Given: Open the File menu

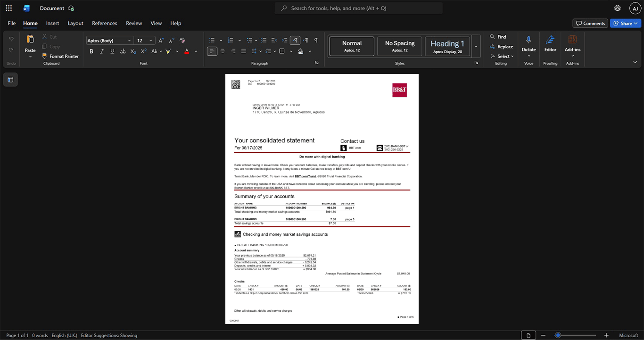Looking at the screenshot, I should pyautogui.click(x=12, y=23).
